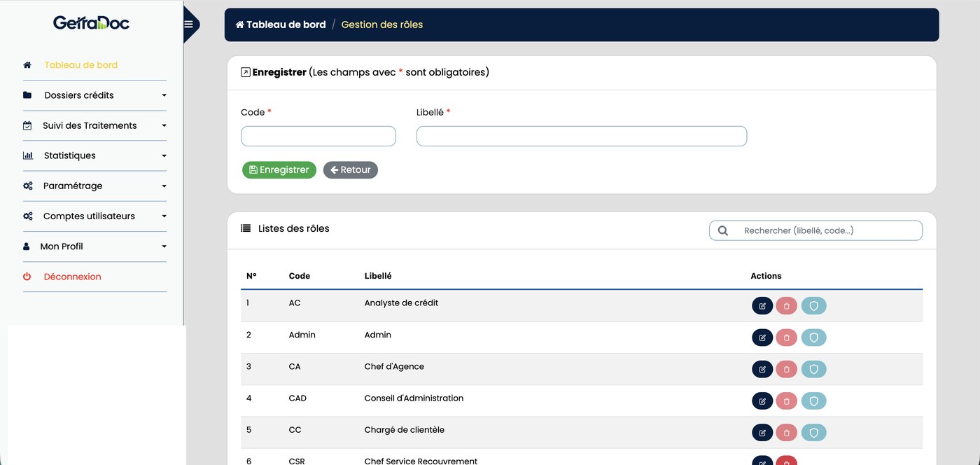This screenshot has width=980, height=465.
Task: Click the GeffaDoc logo
Action: (x=91, y=23)
